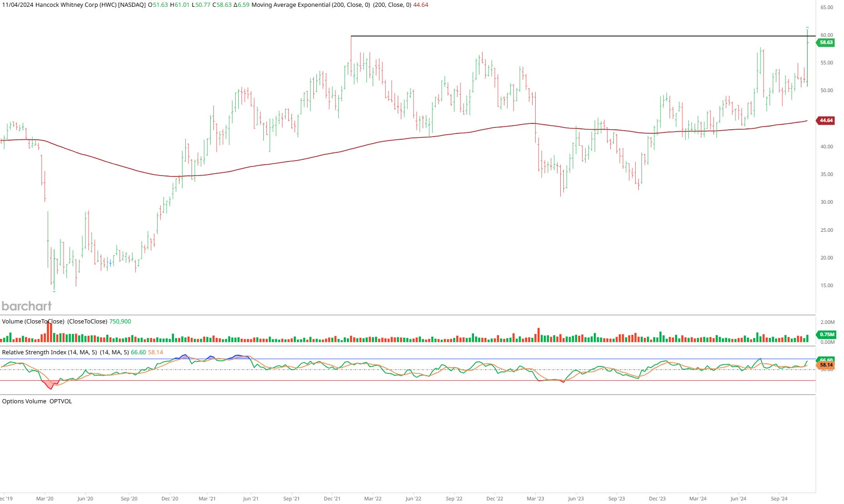Click the 30.00 price axis label

[827, 202]
